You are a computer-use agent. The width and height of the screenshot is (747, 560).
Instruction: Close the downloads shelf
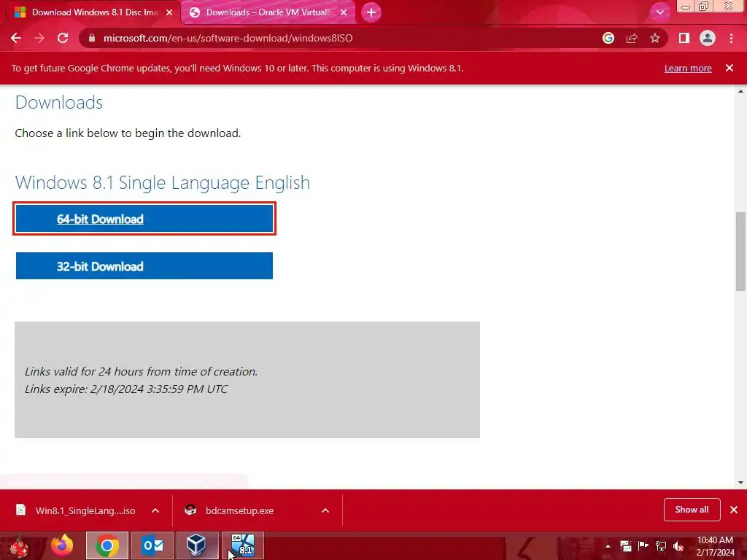734,510
